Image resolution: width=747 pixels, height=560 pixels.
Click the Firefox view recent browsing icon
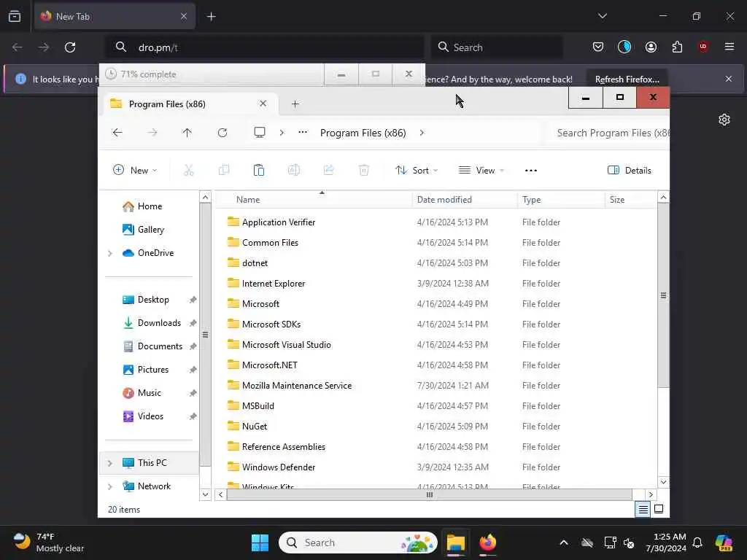15,16
